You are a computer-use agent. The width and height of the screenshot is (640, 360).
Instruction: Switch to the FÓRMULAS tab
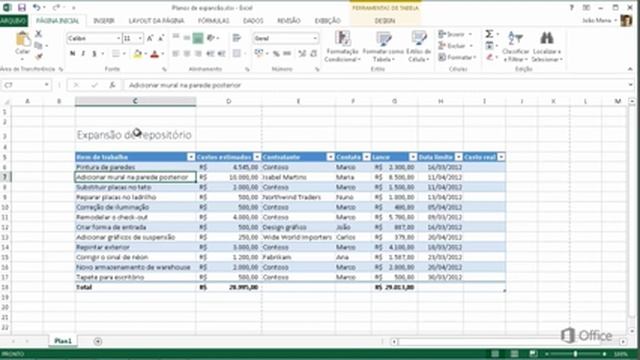[213, 21]
